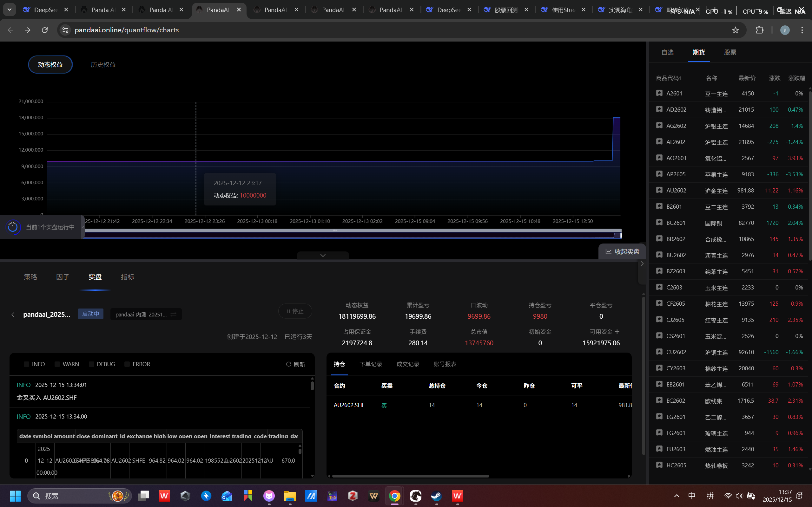The image size is (812, 507).
Task: Click the 启动中 status badge
Action: pos(91,314)
